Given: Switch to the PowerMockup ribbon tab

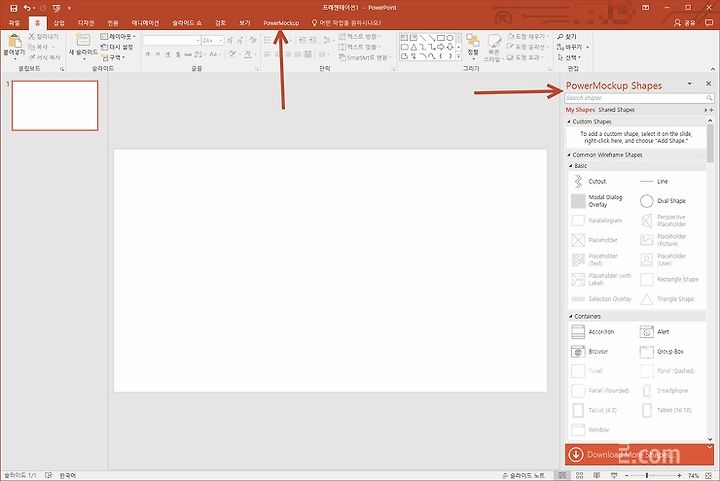Looking at the screenshot, I should point(281,22).
